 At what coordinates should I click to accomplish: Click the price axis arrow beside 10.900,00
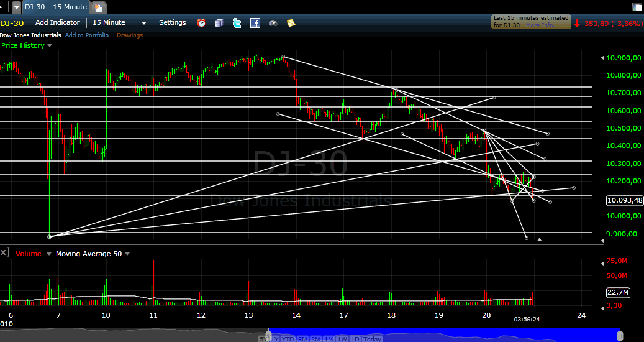[602, 58]
